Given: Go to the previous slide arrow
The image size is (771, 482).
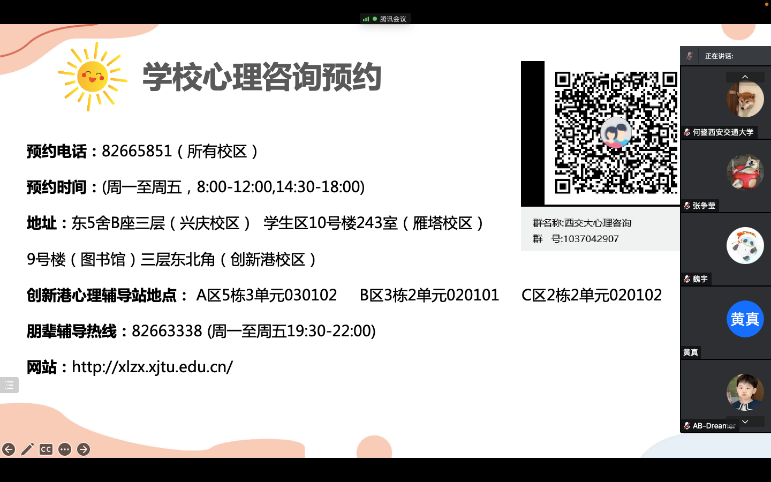Looking at the screenshot, I should click(x=9, y=449).
